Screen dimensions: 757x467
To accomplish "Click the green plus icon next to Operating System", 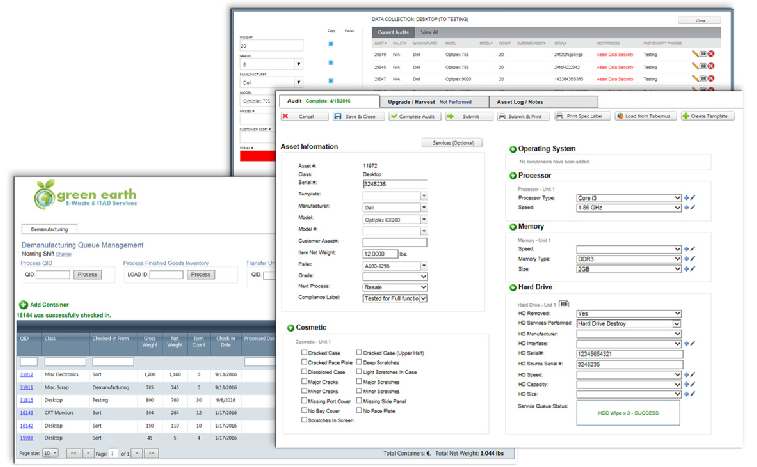I will coord(513,149).
